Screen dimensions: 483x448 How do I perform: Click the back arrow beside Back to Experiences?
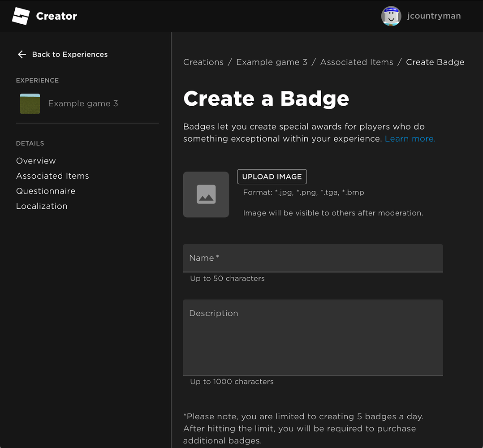tap(22, 54)
